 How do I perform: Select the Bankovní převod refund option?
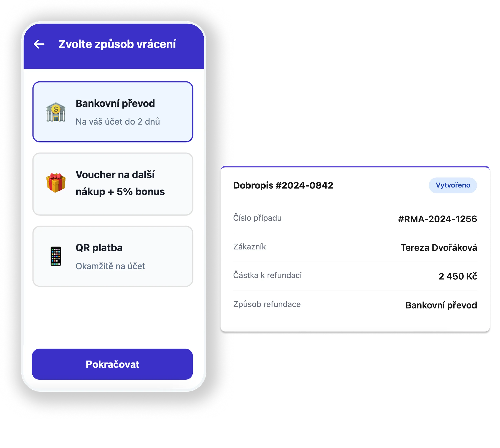[113, 112]
